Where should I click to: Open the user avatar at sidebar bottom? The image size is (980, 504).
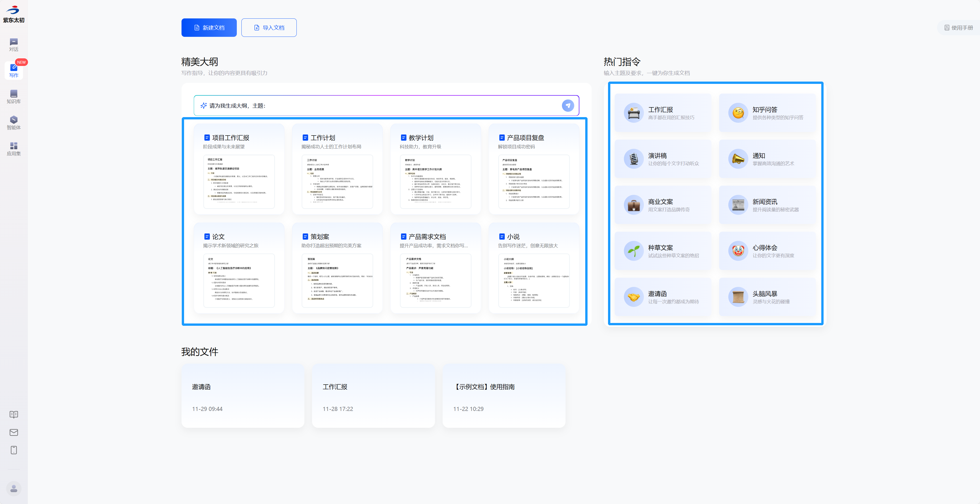(14, 488)
